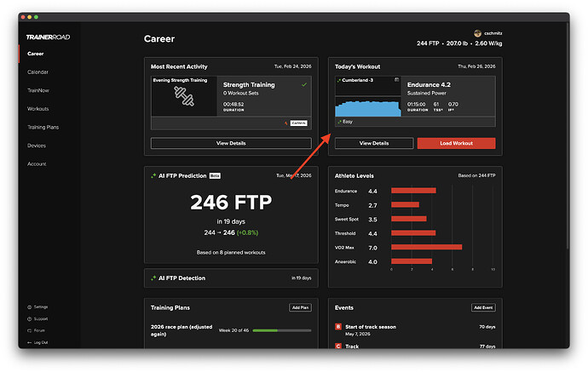The width and height of the screenshot is (588, 372).
Task: Open the Devices page
Action: coord(37,146)
